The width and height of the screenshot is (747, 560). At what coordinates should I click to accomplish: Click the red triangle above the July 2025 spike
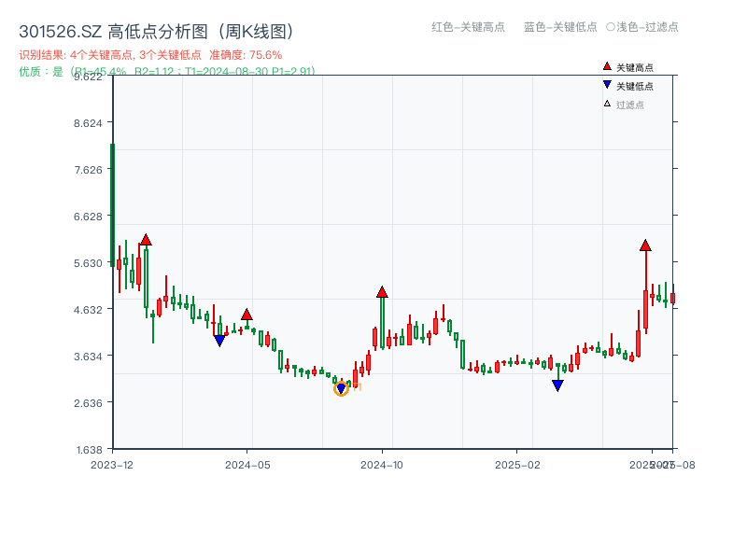(x=644, y=247)
